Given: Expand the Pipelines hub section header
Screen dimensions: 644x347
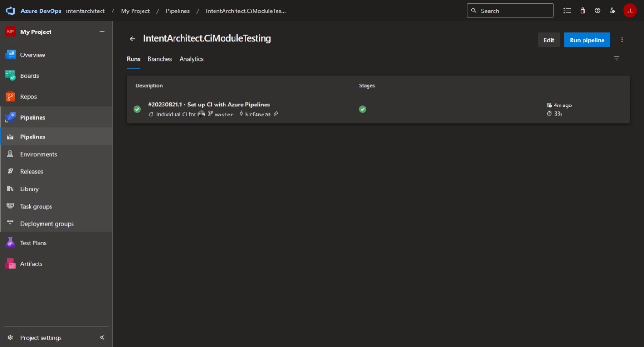Looking at the screenshot, I should [x=56, y=117].
